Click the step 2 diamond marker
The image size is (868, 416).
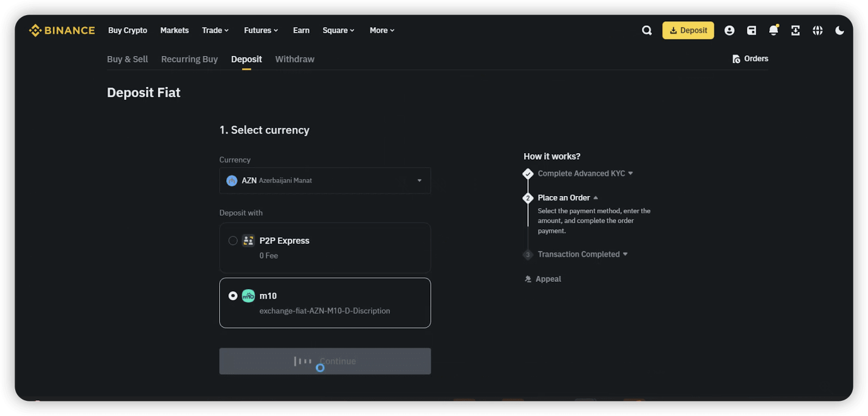click(x=528, y=198)
